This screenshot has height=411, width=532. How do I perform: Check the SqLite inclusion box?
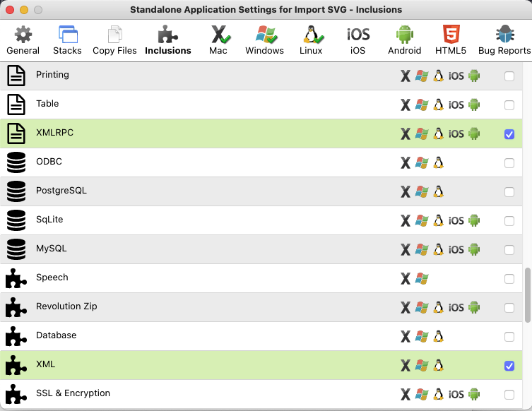509,221
